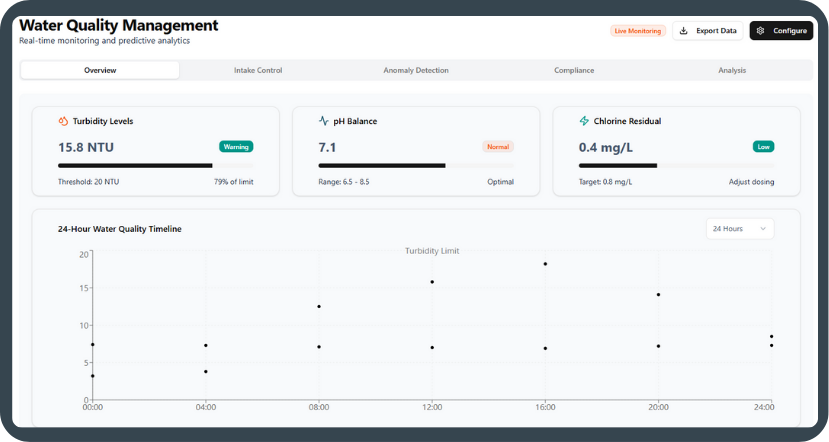The width and height of the screenshot is (829, 442).
Task: Click the 15 y-axis label
Action: pos(84,288)
